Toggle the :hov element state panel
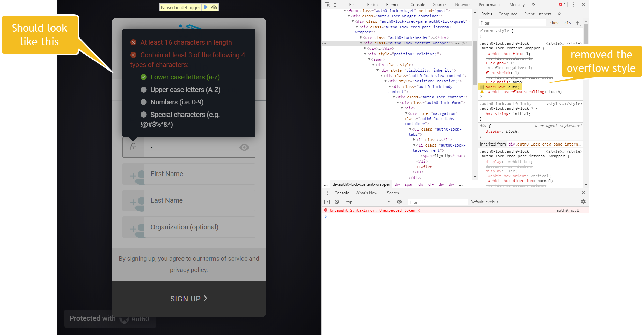 554,23
